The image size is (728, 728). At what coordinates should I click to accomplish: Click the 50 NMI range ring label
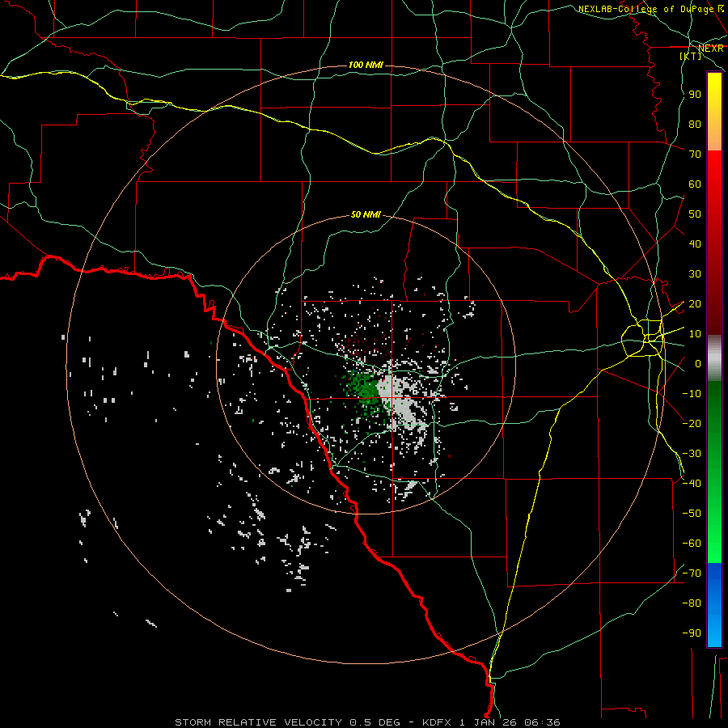coord(366,214)
